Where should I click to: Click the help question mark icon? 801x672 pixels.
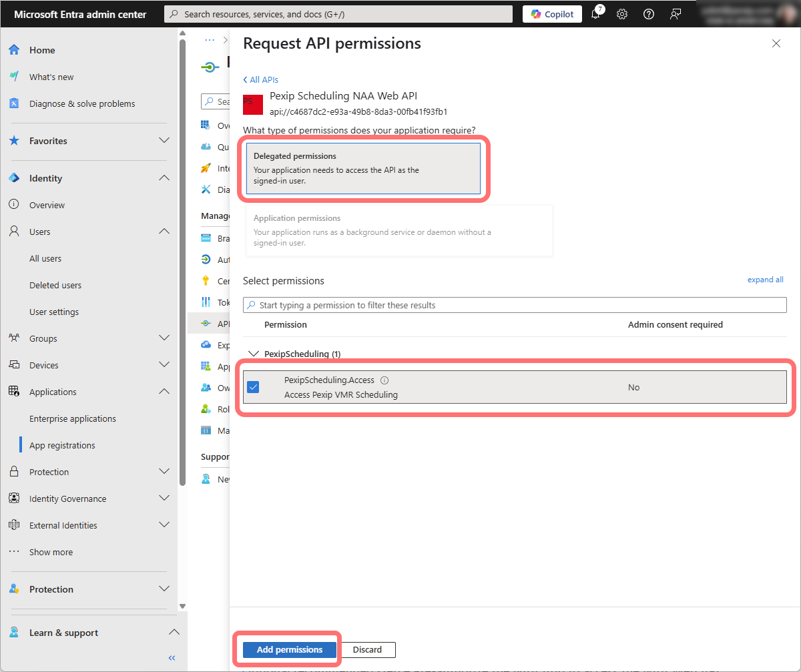pos(648,14)
